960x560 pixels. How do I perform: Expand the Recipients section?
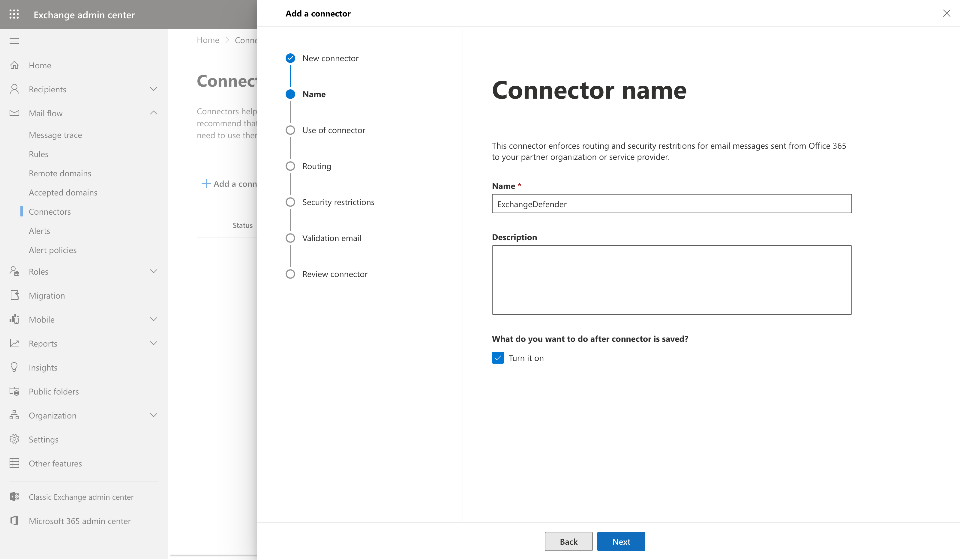154,89
